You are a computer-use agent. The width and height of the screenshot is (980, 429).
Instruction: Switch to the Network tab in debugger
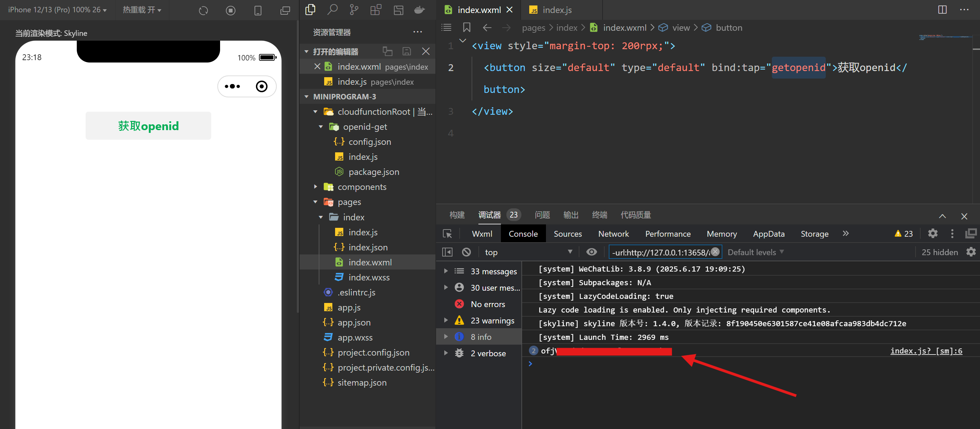point(613,233)
